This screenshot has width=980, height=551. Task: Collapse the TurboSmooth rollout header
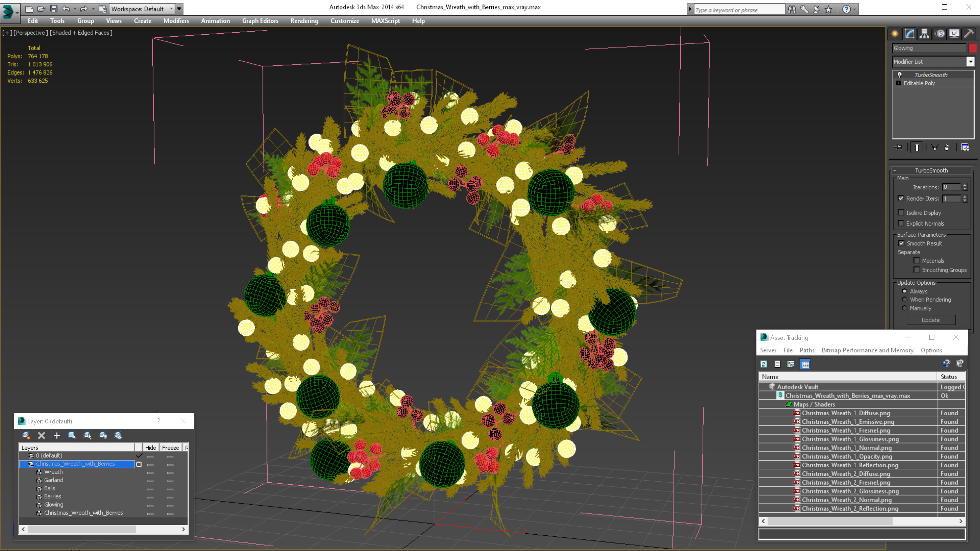(x=931, y=170)
